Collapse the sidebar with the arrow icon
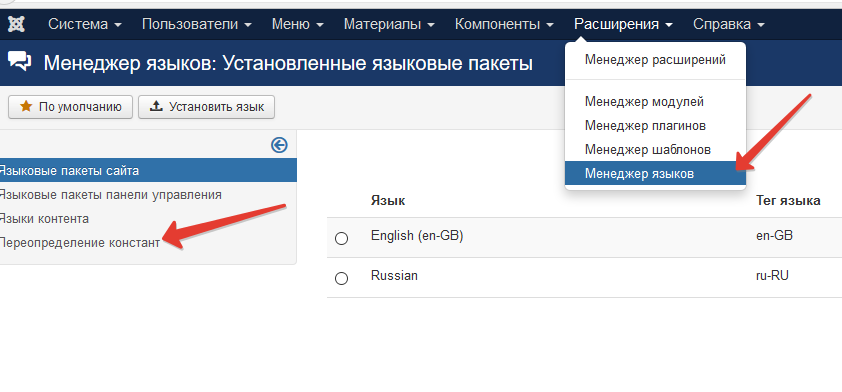842x392 pixels. 279,145
